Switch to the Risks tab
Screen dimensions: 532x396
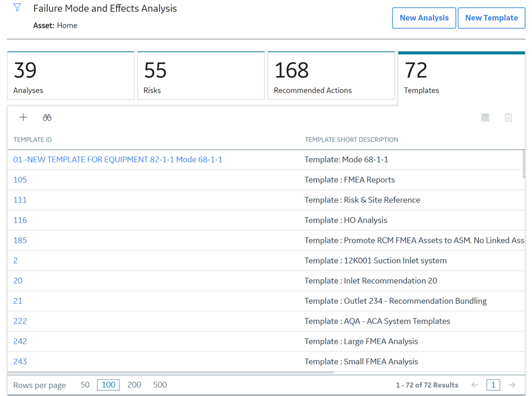(201, 75)
